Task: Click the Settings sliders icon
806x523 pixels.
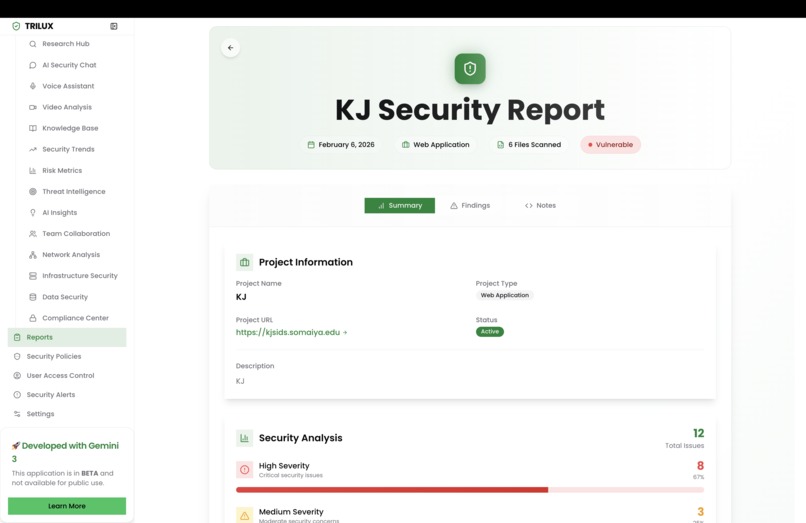Action: coord(17,414)
